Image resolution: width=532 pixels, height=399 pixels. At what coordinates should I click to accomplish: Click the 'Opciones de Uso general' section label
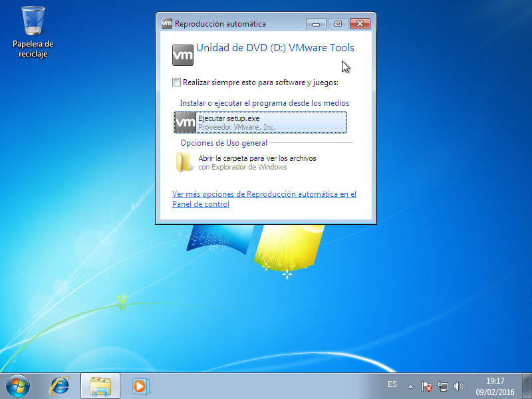click(x=224, y=143)
